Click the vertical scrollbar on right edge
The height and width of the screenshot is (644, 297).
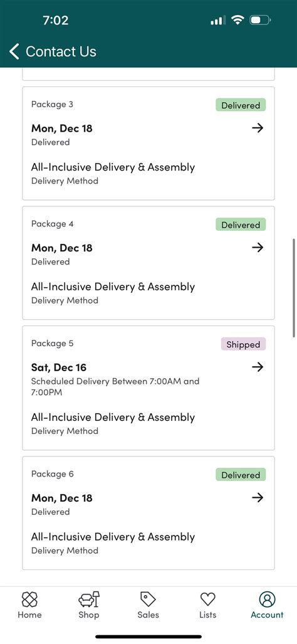tap(294, 287)
